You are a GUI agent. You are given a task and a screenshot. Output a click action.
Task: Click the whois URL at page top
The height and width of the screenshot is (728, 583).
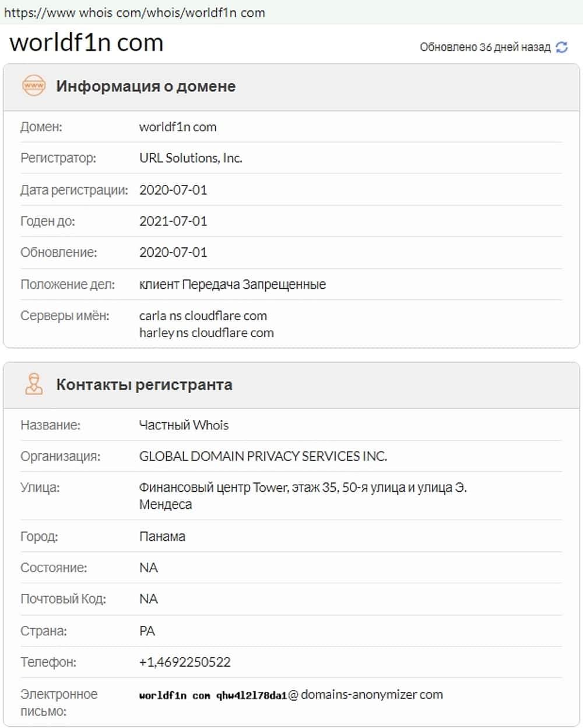coord(135,12)
